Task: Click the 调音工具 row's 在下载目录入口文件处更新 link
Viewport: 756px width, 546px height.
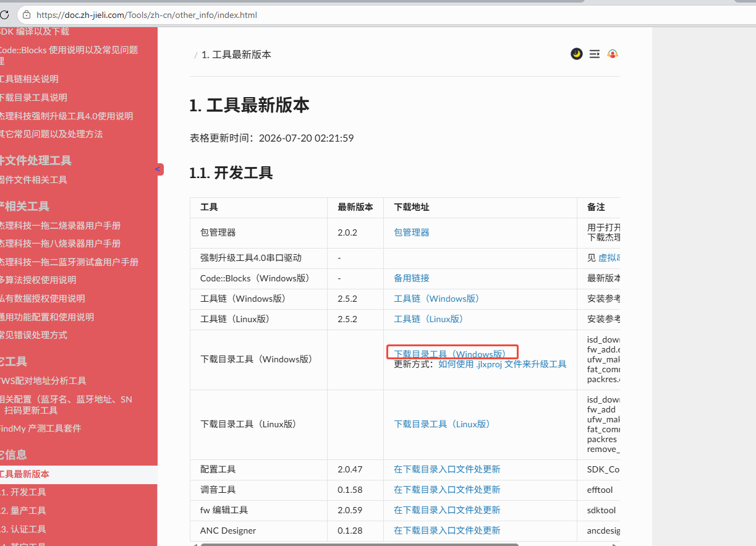Action: [447, 490]
